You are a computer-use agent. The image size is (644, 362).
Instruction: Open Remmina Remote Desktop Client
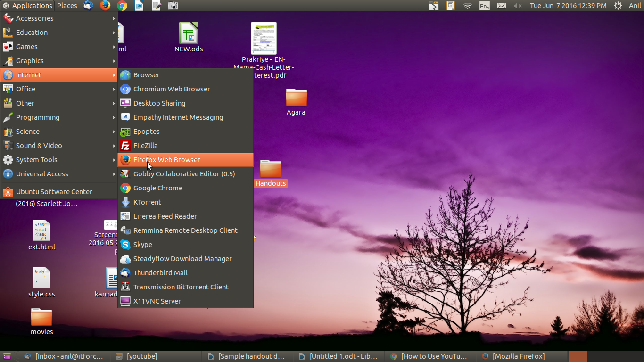pyautogui.click(x=185, y=230)
